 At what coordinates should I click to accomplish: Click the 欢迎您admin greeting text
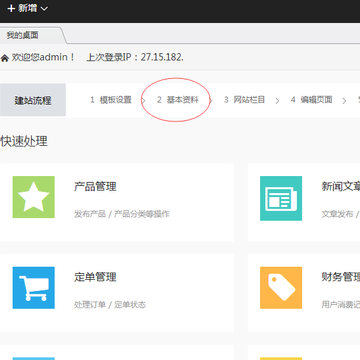(x=43, y=57)
